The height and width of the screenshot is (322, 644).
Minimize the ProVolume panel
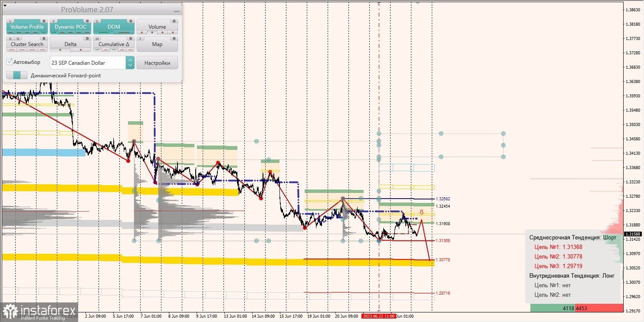(176, 11)
